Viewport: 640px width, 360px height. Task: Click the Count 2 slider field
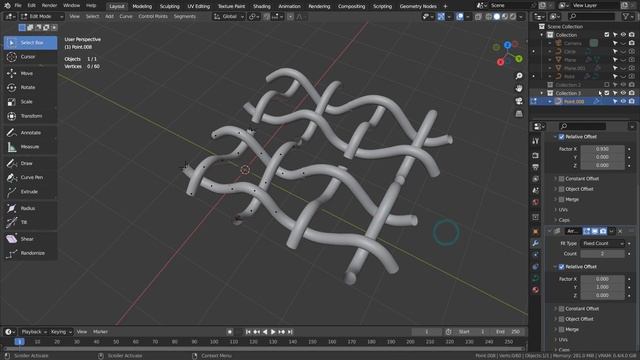(602, 253)
